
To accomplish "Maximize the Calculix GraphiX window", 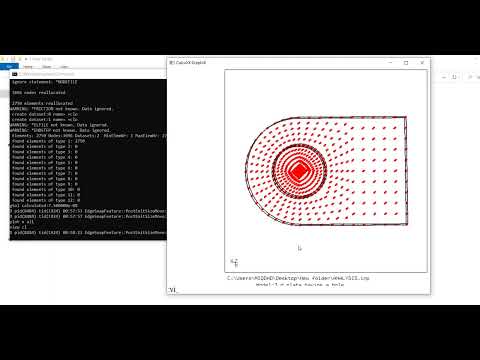I will click(406, 63).
